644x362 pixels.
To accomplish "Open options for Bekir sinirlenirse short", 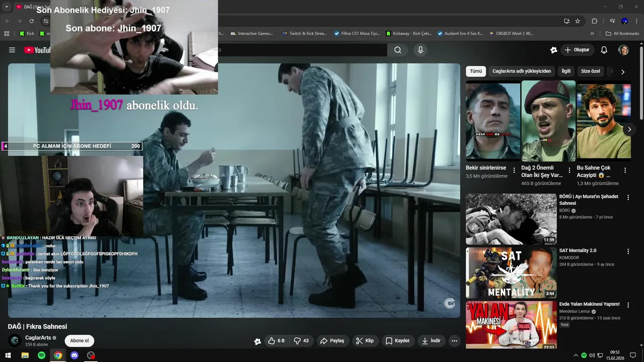I will click(x=514, y=170).
